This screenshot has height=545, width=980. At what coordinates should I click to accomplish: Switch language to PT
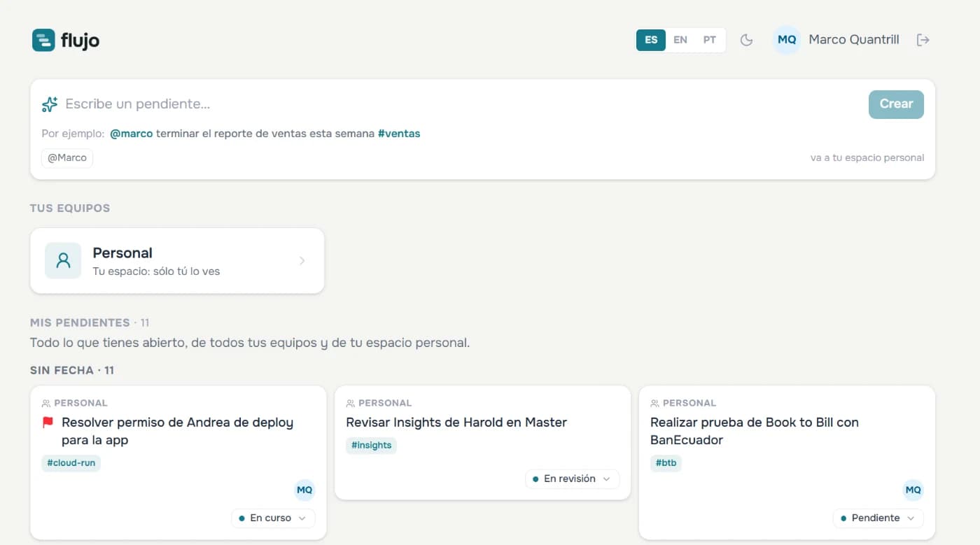click(710, 40)
